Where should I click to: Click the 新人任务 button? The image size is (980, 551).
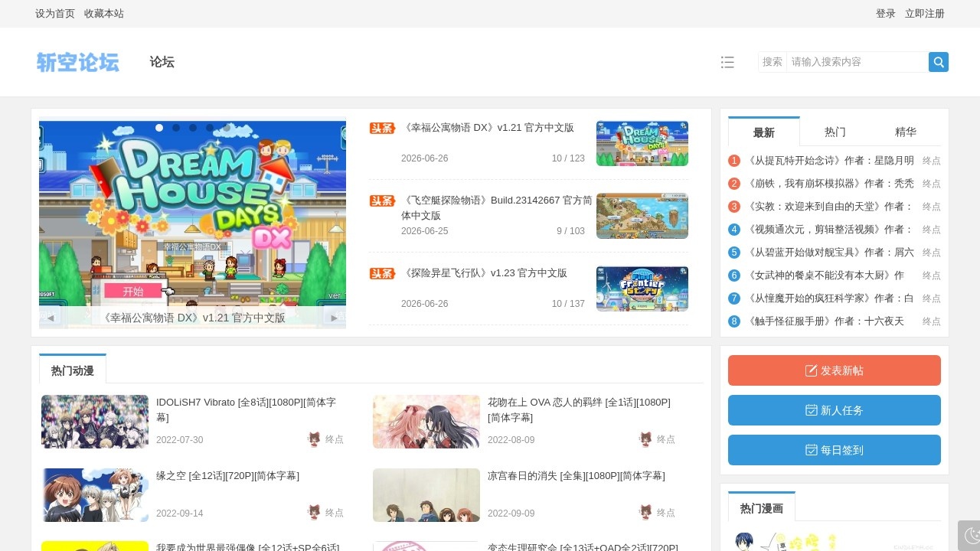pyautogui.click(x=835, y=410)
